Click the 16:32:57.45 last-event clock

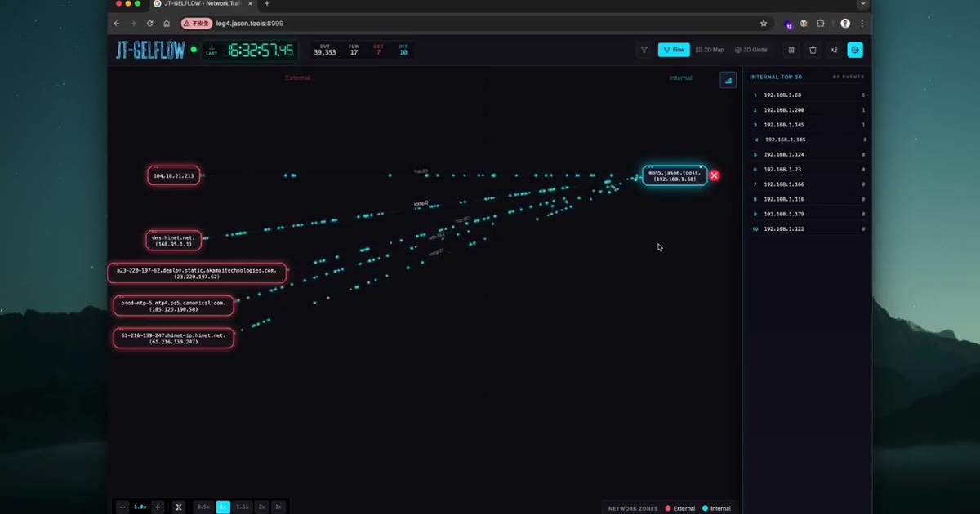pos(251,51)
